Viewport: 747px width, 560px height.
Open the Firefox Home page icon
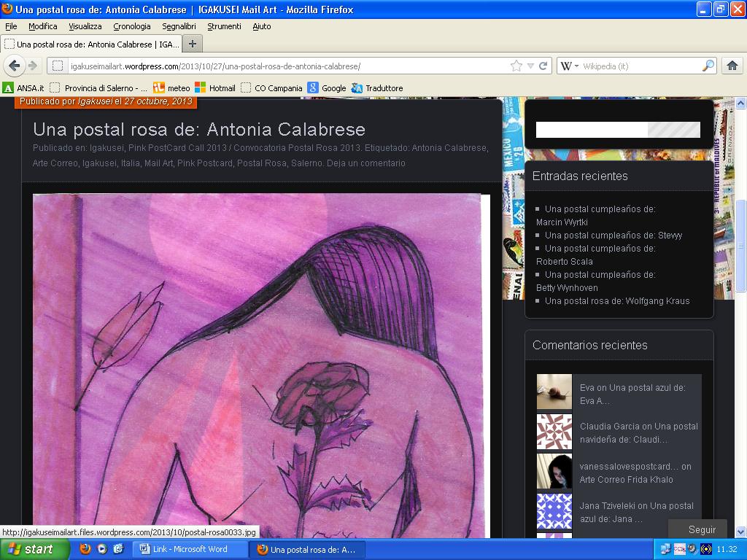tap(732, 66)
